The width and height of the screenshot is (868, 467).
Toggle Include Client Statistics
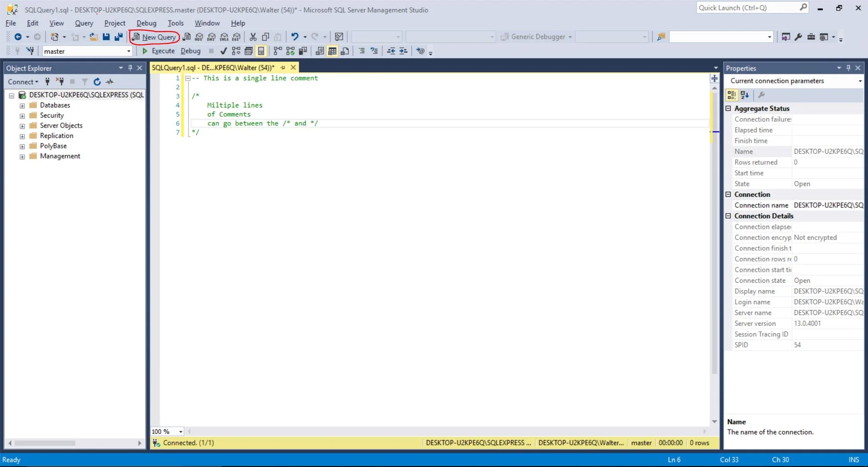point(303,51)
